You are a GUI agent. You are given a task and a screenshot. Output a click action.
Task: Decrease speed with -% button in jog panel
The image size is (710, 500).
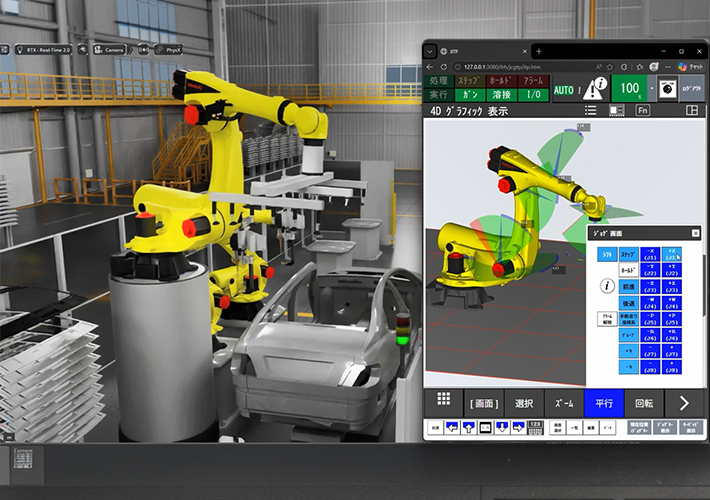pyautogui.click(x=628, y=367)
